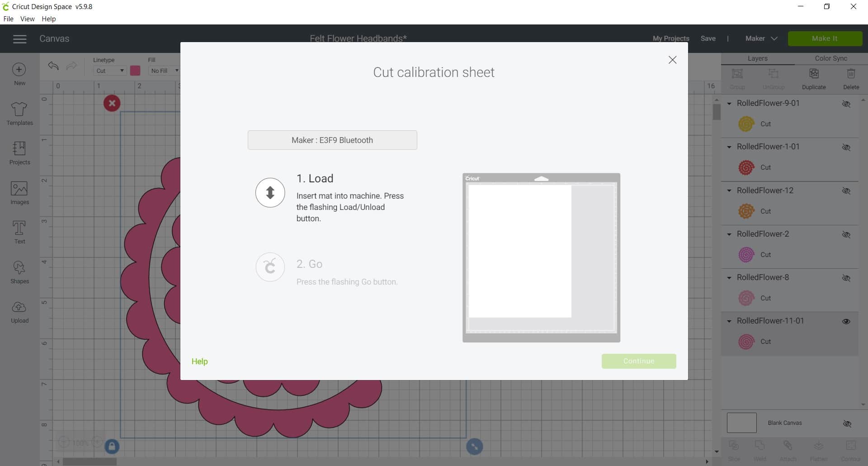Open the File menu

8,19
